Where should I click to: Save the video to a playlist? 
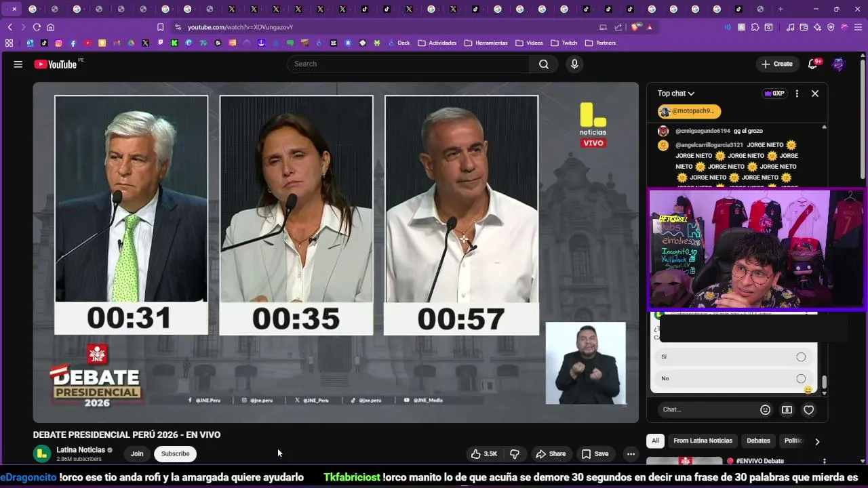coord(595,454)
